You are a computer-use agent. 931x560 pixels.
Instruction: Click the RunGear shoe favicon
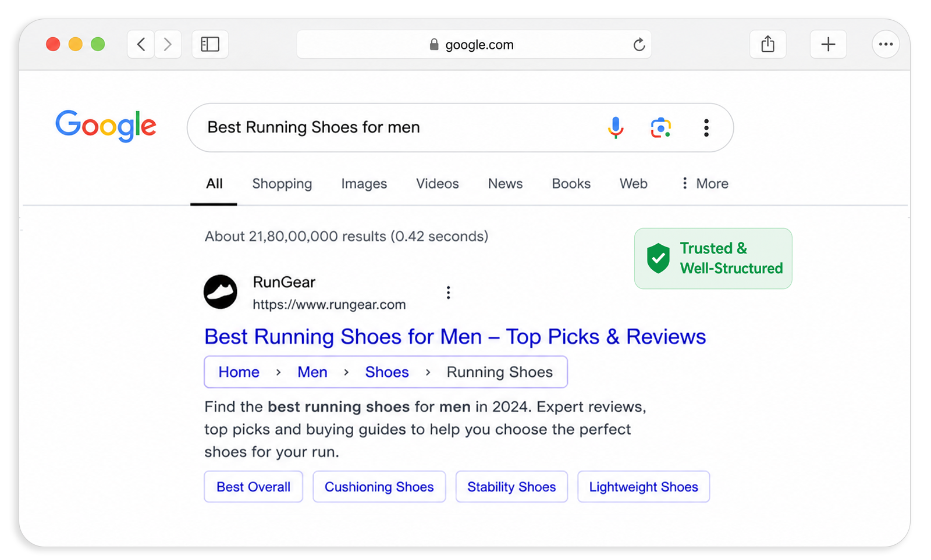point(221,292)
